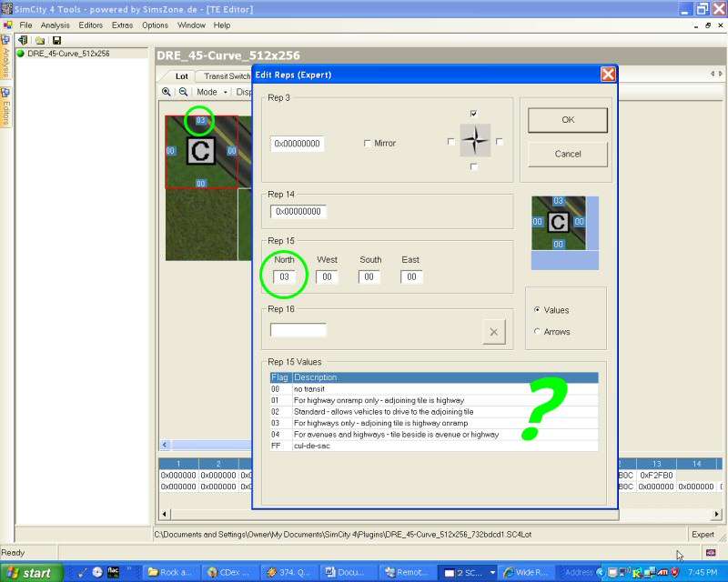Click the South value field
Screen dimensions: 728x582
(369, 277)
